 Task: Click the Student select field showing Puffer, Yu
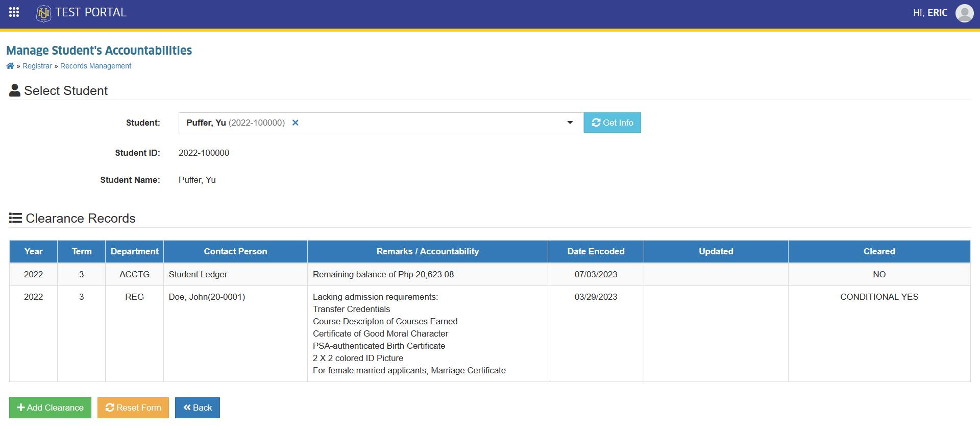pos(381,123)
